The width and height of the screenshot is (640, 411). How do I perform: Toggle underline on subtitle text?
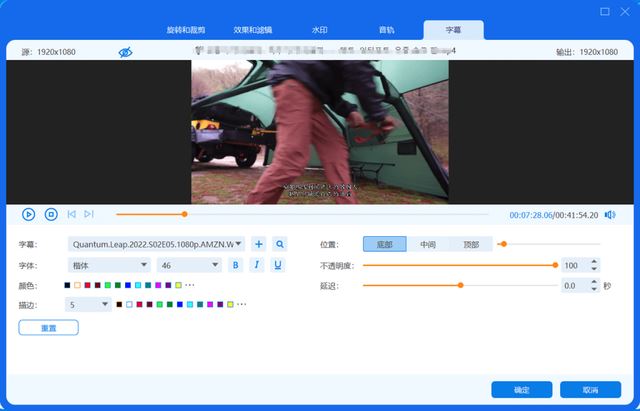pos(278,265)
